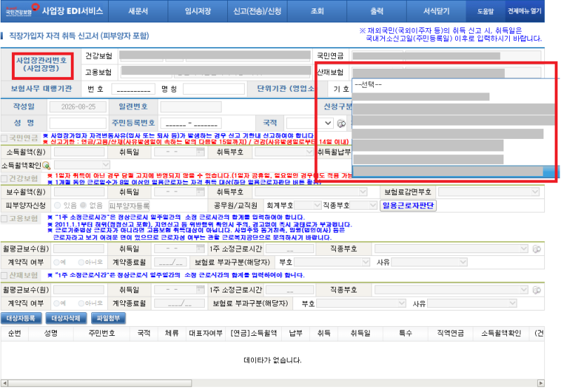This screenshot has height=392, width=561.
Task: Open 산재보험 보험료 부과구분 부호 dropdown
Action: [361, 304]
